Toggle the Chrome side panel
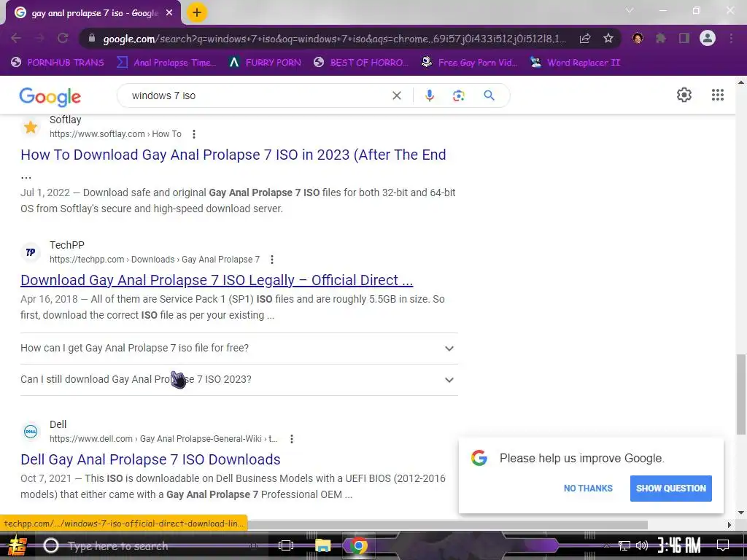This screenshot has height=560, width=747. point(684,39)
